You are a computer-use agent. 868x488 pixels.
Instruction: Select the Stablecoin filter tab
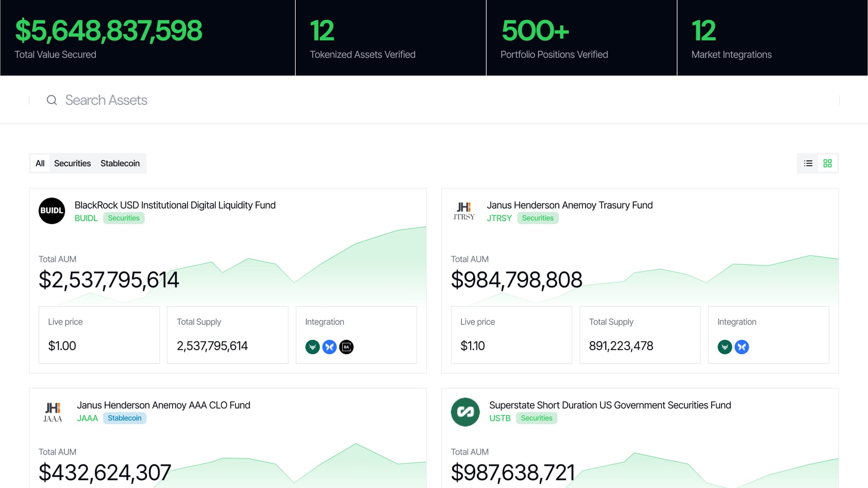click(120, 163)
